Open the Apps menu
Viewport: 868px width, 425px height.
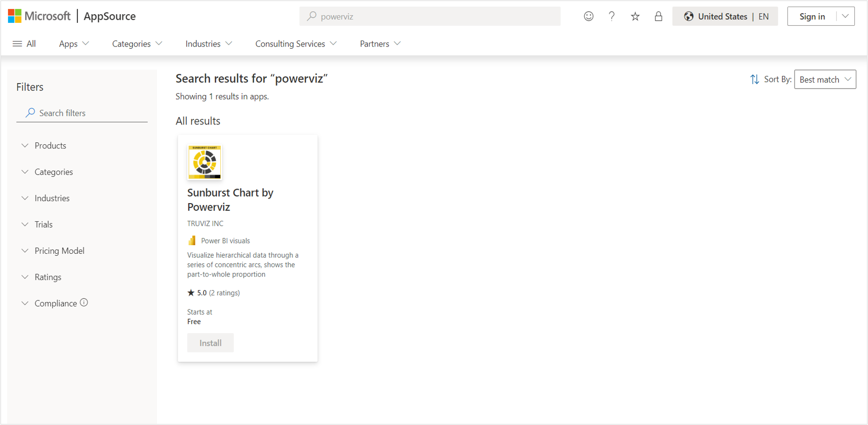(74, 44)
